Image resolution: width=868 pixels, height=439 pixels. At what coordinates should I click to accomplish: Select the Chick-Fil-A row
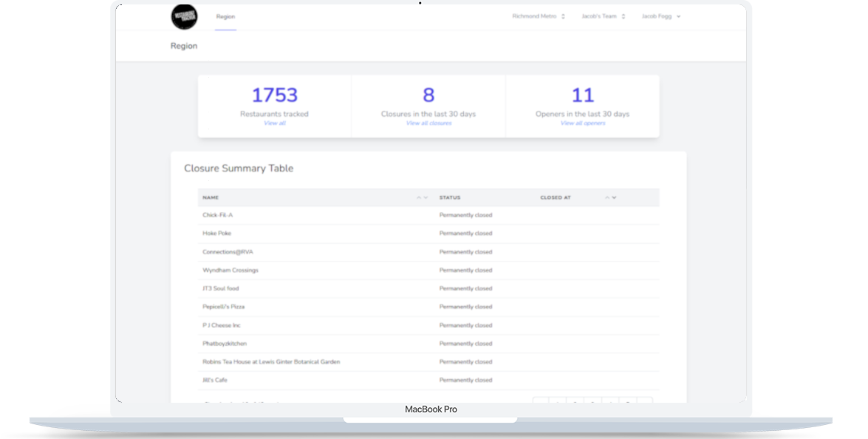coord(218,215)
